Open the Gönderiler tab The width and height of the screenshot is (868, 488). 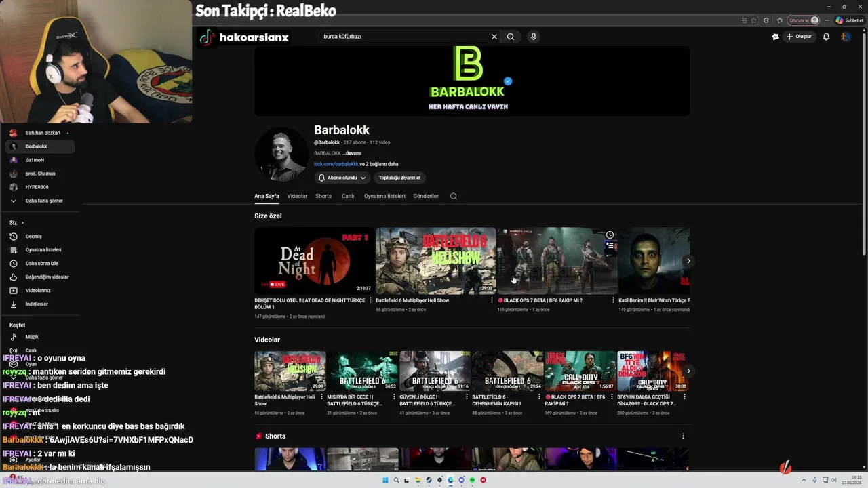pos(426,196)
